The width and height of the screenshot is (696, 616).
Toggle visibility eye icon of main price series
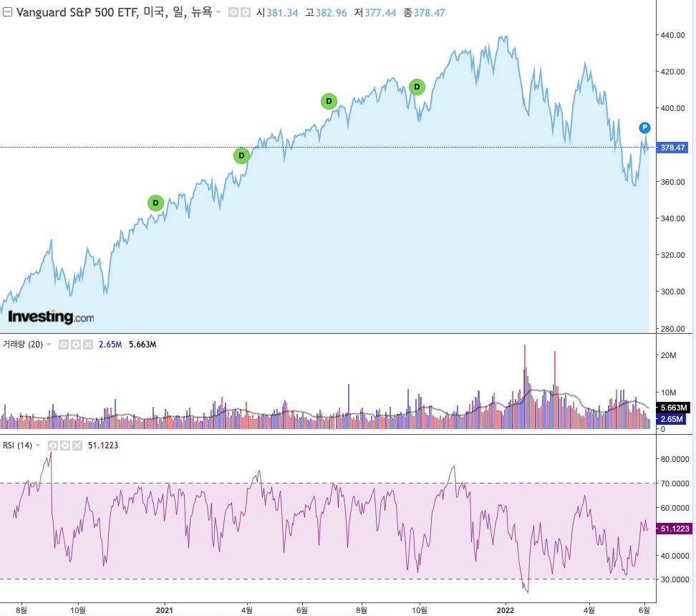(233, 12)
